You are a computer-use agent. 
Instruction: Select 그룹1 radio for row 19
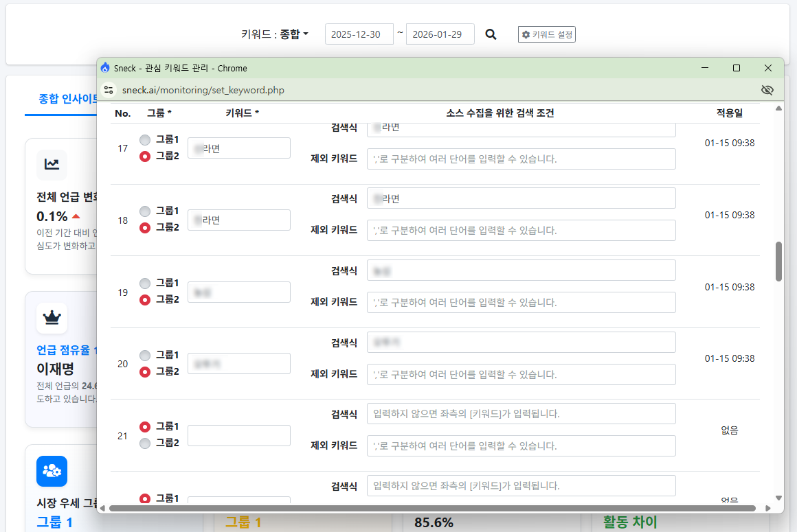(145, 284)
